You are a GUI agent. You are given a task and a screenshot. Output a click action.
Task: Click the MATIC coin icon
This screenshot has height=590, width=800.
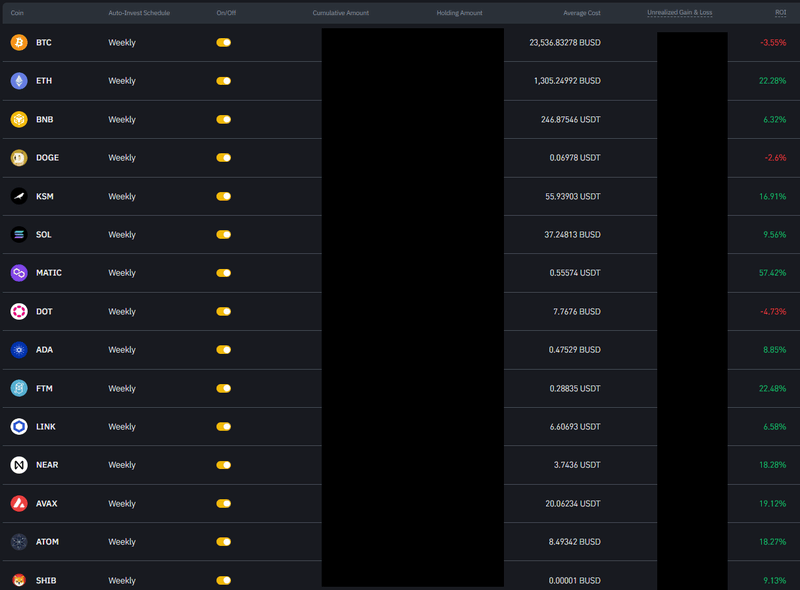pos(19,273)
